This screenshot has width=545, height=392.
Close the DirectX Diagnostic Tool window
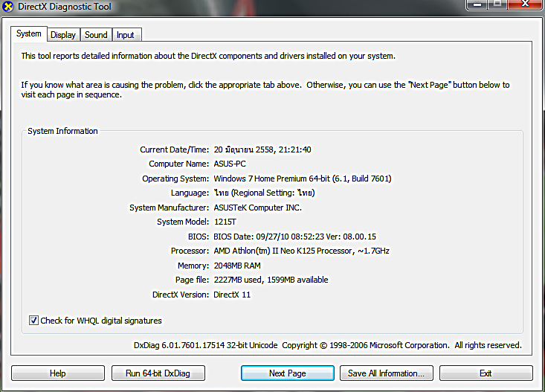point(525,4)
